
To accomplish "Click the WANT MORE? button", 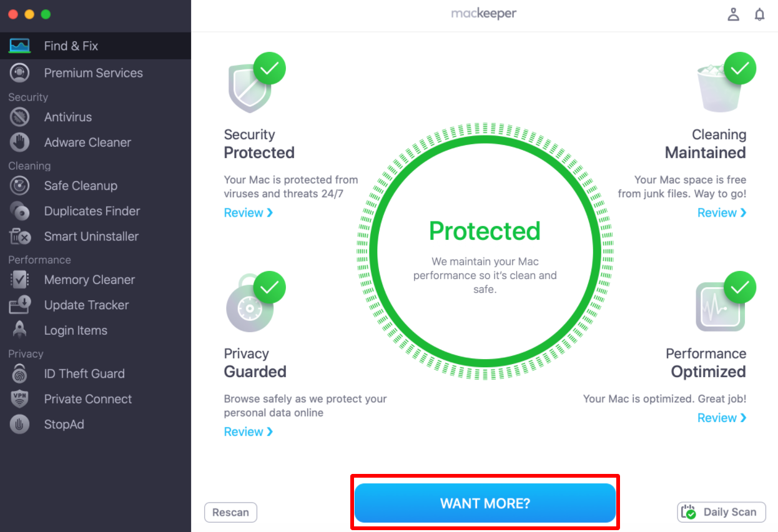I will tap(485, 503).
